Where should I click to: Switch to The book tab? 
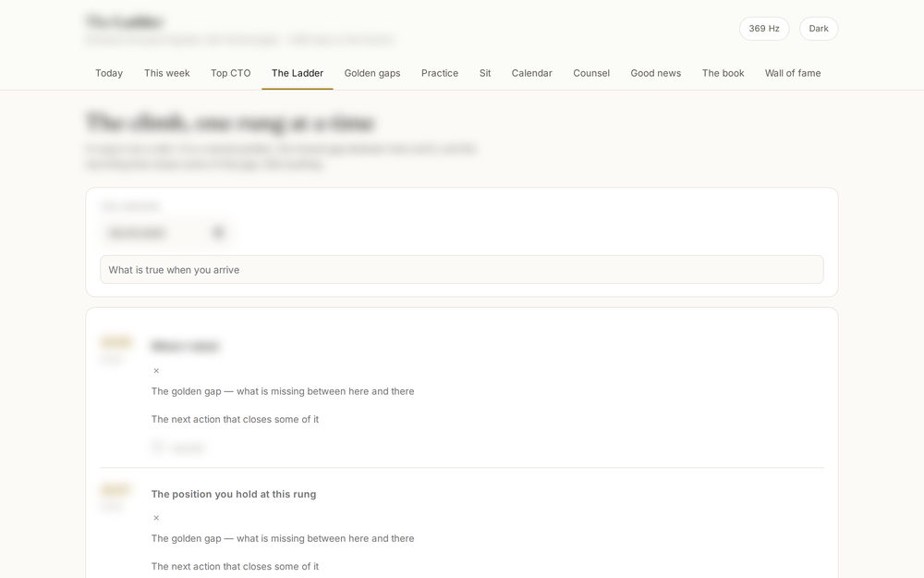pos(723,73)
